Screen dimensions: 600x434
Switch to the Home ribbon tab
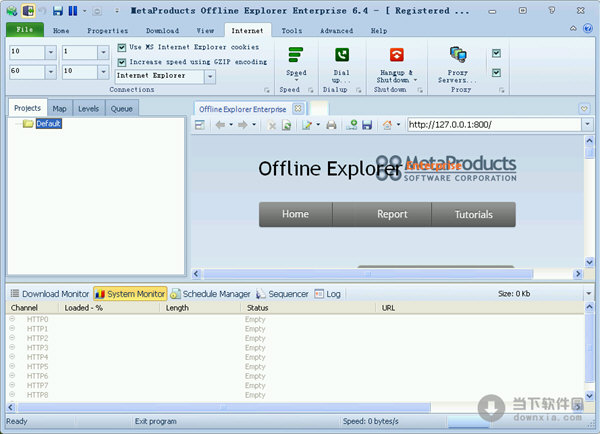point(61,31)
